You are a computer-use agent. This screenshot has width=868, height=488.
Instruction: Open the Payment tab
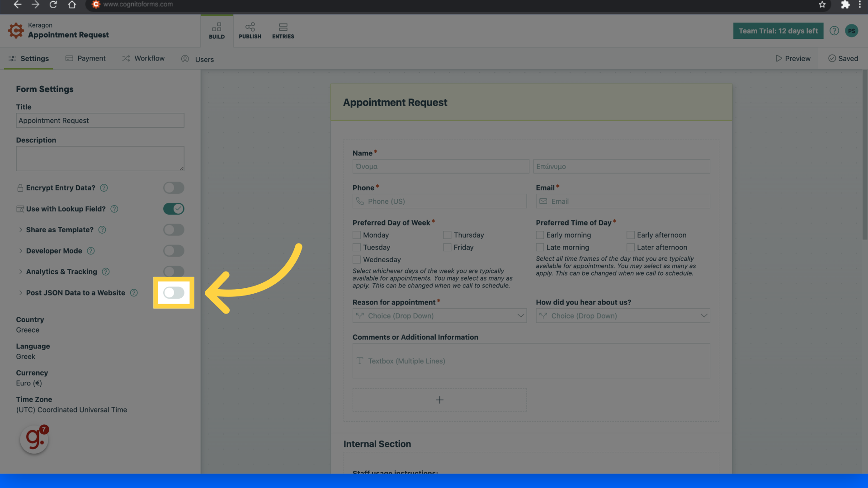(85, 58)
